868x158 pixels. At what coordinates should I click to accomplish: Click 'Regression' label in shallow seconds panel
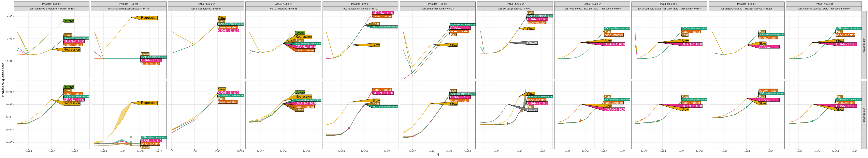[x=149, y=103]
